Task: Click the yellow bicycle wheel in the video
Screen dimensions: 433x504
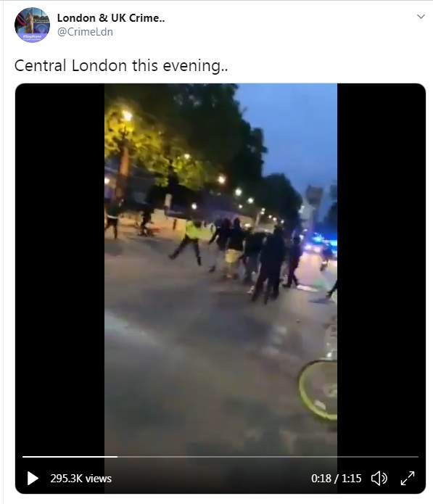Action: pyautogui.click(x=318, y=390)
